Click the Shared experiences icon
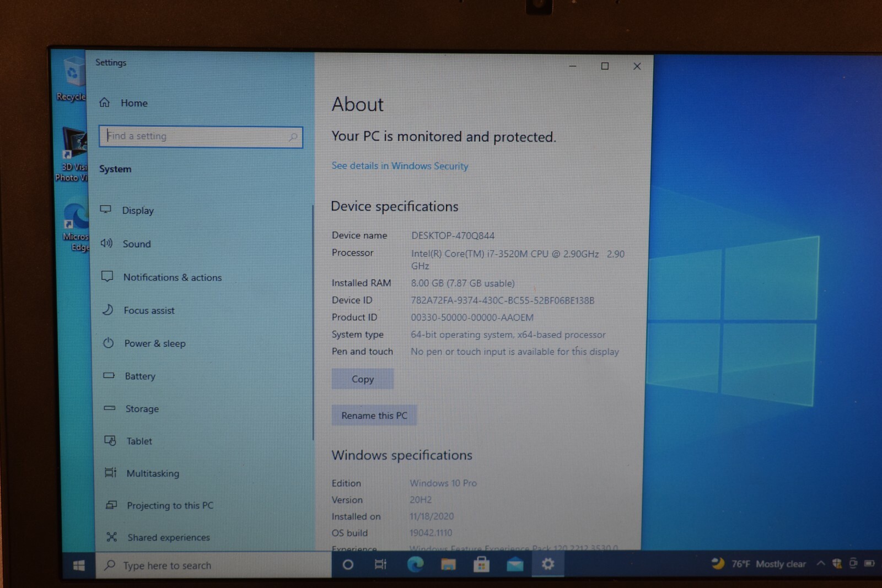Viewport: 882px width, 588px height. point(112,537)
